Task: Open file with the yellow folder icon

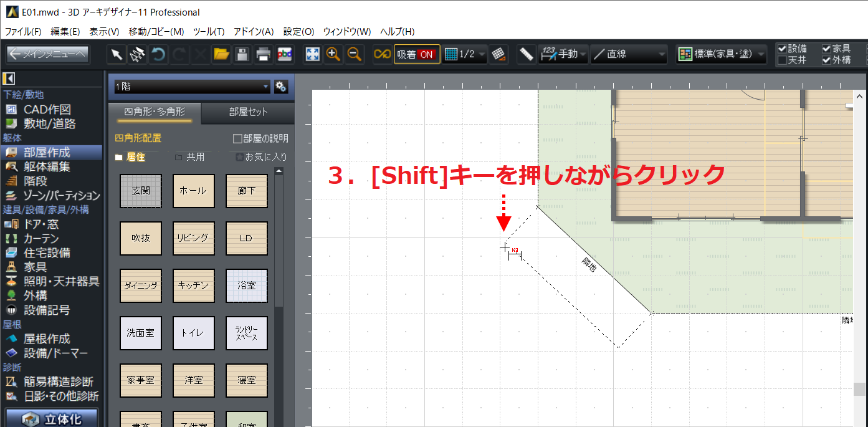Action: click(221, 54)
